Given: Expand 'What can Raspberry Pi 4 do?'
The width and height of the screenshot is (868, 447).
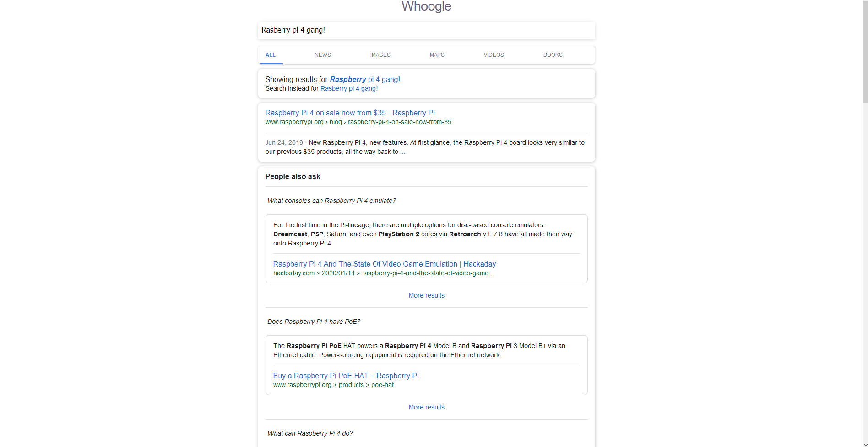Looking at the screenshot, I should click(310, 434).
